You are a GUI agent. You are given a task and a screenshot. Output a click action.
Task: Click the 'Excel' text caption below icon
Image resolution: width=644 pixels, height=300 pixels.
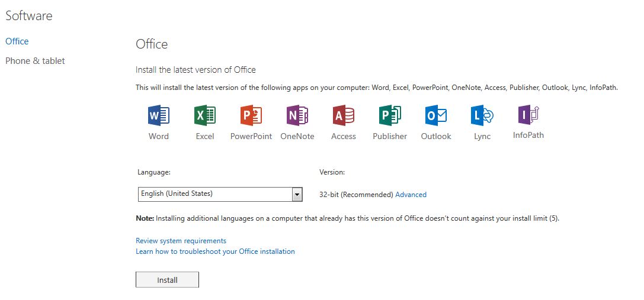(x=205, y=136)
